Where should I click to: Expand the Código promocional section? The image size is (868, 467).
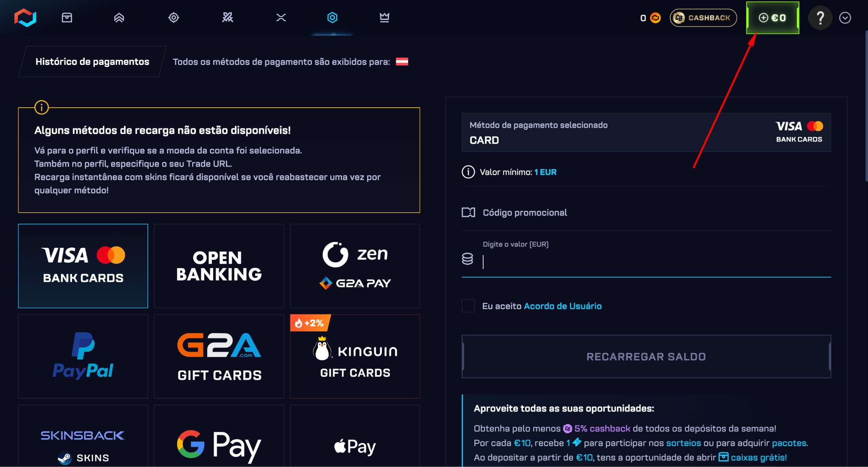(x=646, y=212)
